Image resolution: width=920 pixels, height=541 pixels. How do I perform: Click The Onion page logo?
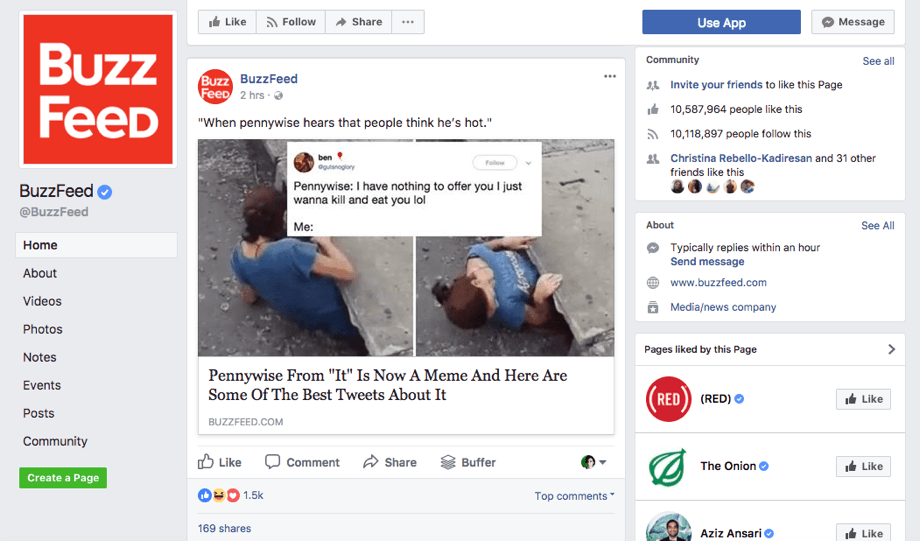[668, 466]
